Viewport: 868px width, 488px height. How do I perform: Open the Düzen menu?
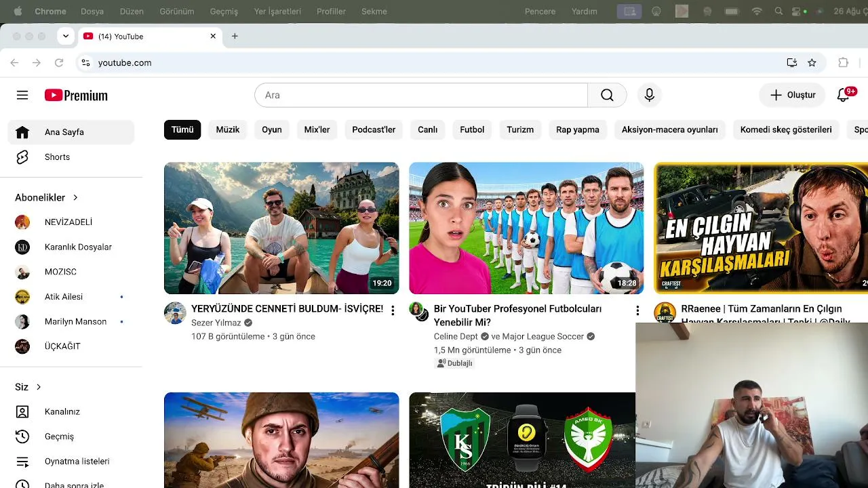click(132, 12)
